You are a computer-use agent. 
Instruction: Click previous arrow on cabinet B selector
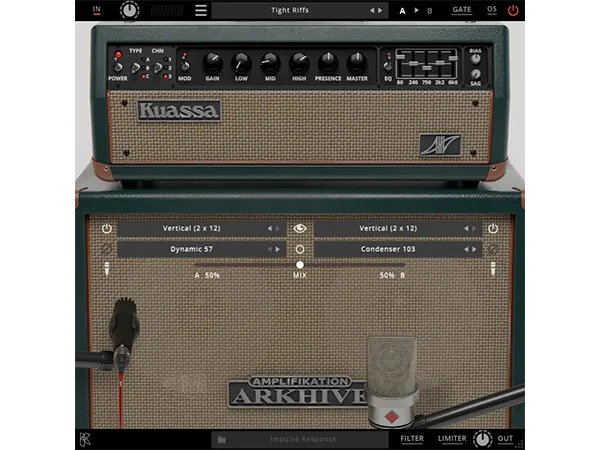pos(466,228)
